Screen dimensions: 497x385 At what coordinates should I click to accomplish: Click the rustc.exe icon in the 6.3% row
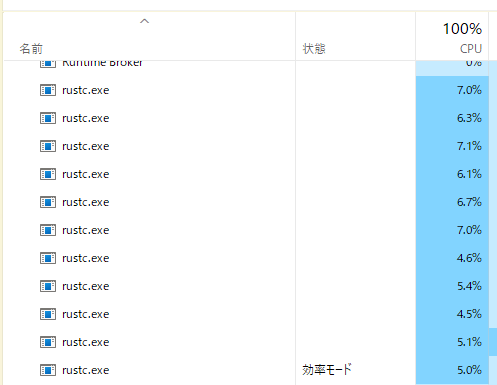48,118
